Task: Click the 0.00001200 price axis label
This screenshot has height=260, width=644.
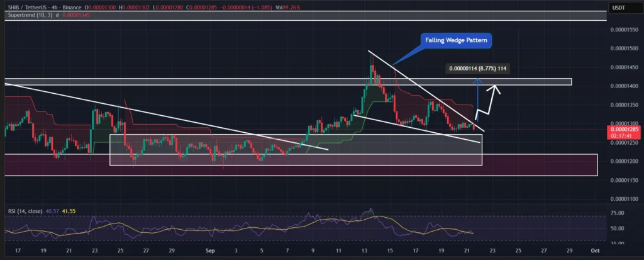Action: (x=624, y=161)
